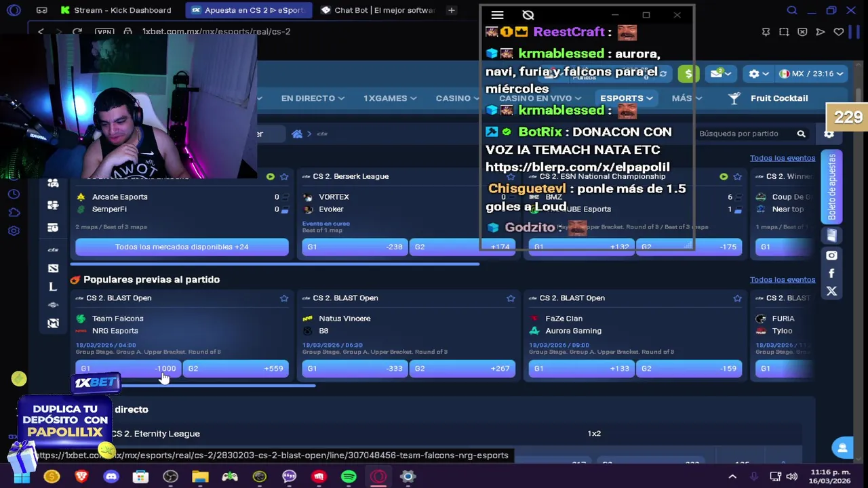Favorite the Arcade Esports match star
The width and height of the screenshot is (868, 488).
tap(284, 176)
